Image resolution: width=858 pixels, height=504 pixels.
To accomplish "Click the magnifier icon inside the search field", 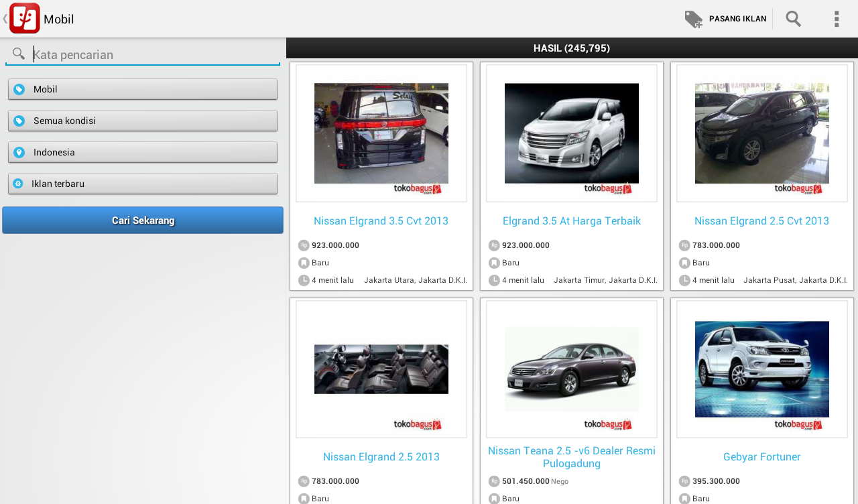I will 19,54.
